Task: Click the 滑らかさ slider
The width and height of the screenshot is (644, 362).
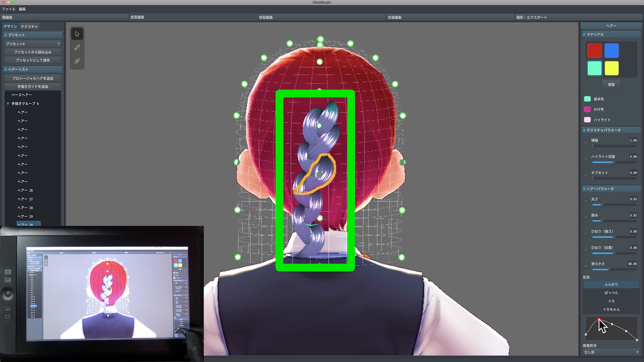Action: [x=614, y=269]
